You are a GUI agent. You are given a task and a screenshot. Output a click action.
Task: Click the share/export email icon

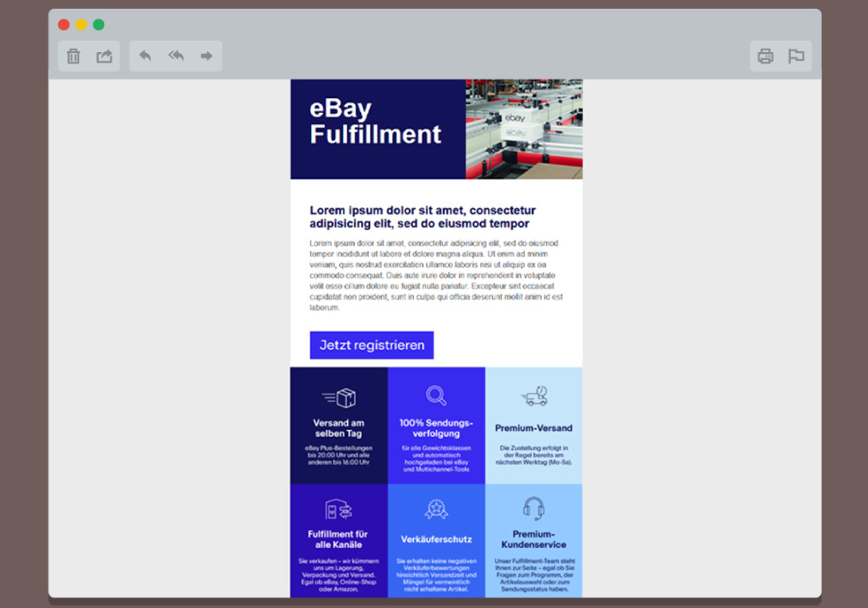[104, 56]
